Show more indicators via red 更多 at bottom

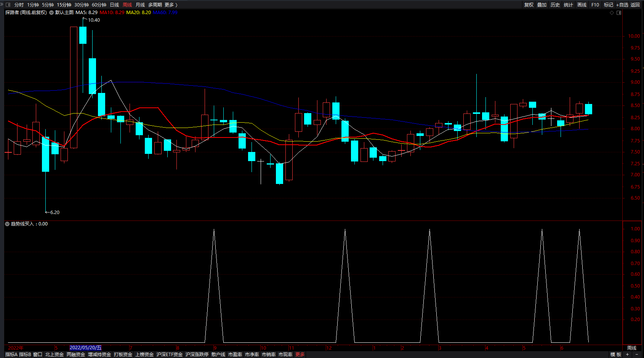point(300,355)
